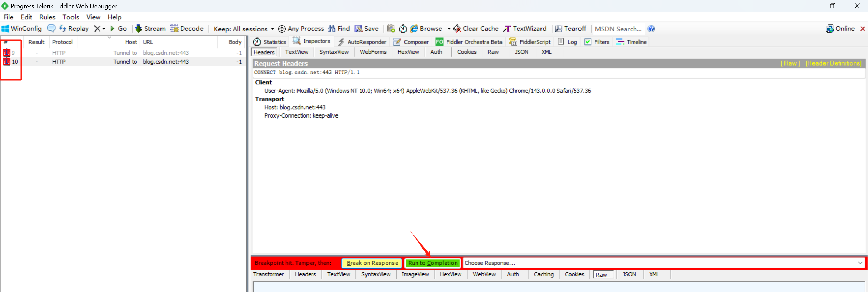This screenshot has width=868, height=292.
Task: Select response WebView tab
Action: click(x=484, y=274)
